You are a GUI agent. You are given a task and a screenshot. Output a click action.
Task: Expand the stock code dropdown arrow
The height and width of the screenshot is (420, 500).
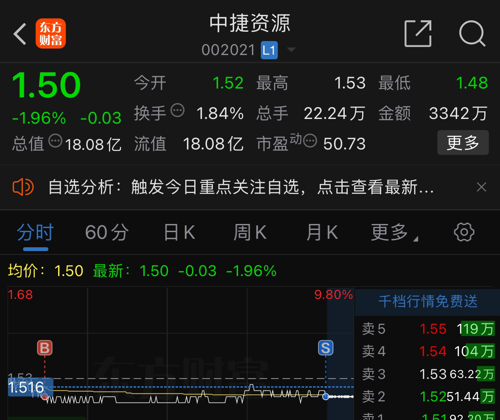tap(291, 50)
